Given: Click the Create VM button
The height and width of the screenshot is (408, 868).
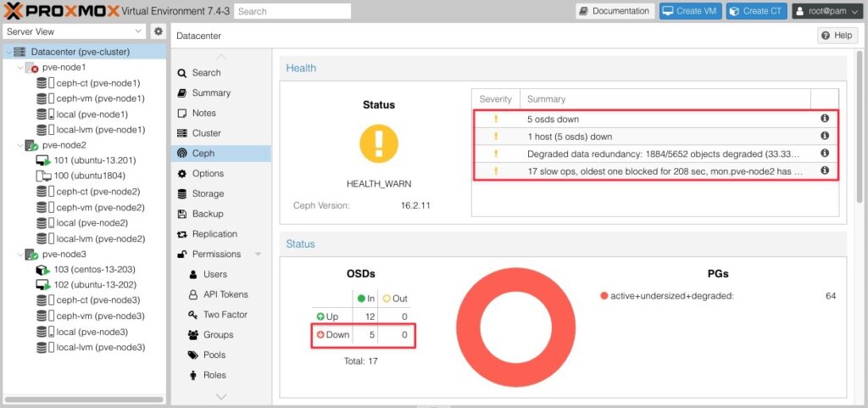Looking at the screenshot, I should [x=690, y=11].
